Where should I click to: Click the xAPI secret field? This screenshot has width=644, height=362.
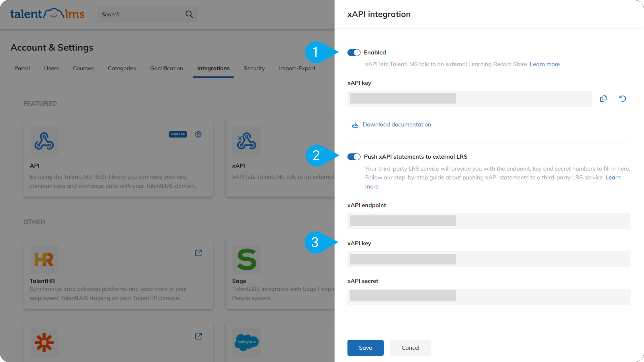(x=489, y=297)
